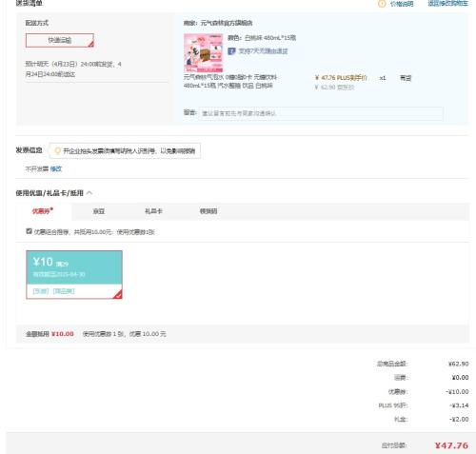Collapse the 使用优惠/礼品卡/抵用 section chevron

pos(89,192)
